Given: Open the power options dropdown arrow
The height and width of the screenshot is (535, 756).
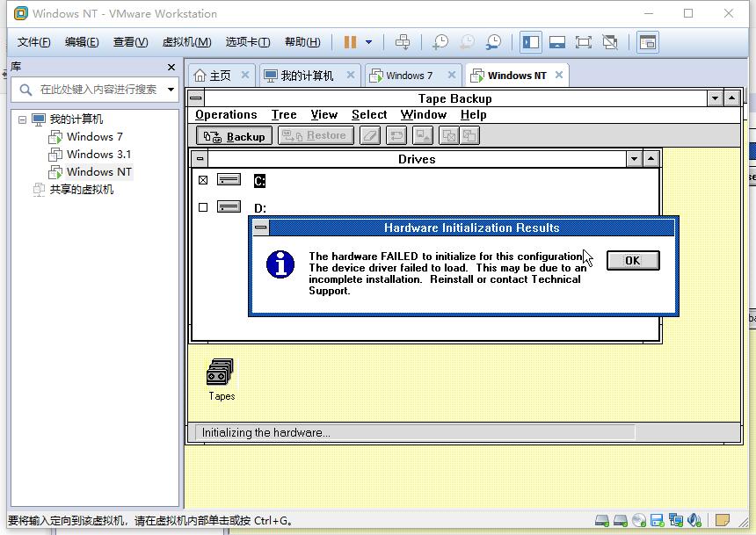Looking at the screenshot, I should [x=369, y=42].
